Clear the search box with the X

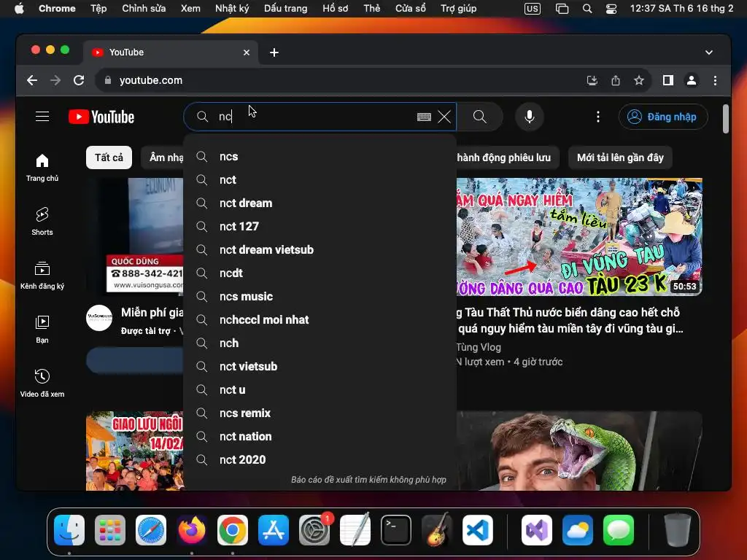click(x=444, y=117)
